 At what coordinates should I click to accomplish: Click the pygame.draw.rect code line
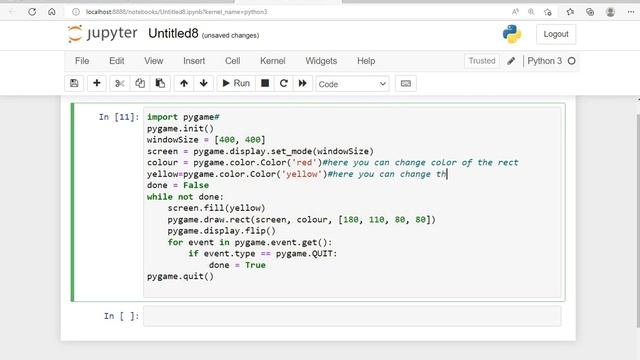(302, 220)
